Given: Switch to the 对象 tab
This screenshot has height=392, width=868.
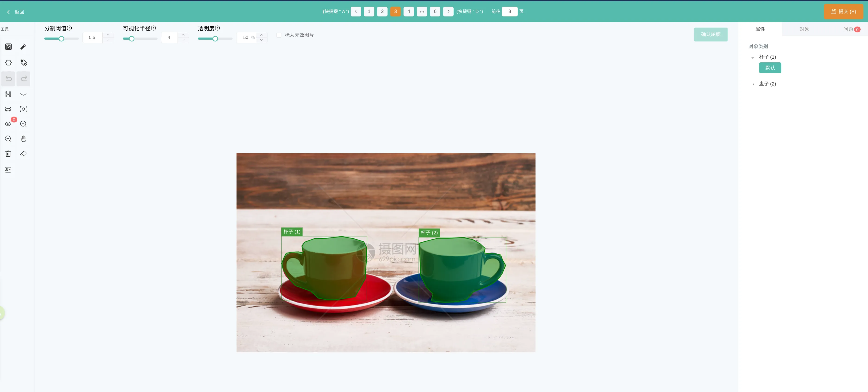Looking at the screenshot, I should click(x=804, y=29).
